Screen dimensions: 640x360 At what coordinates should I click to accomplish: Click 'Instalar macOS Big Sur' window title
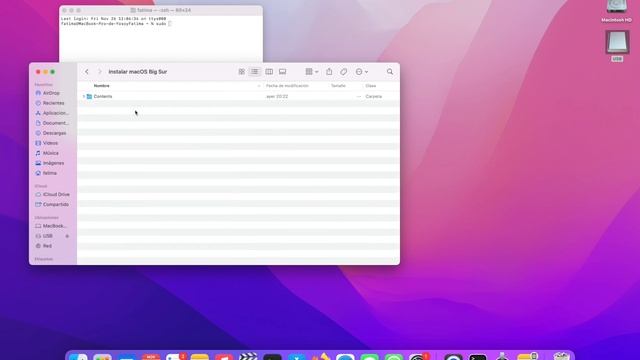[x=138, y=72]
